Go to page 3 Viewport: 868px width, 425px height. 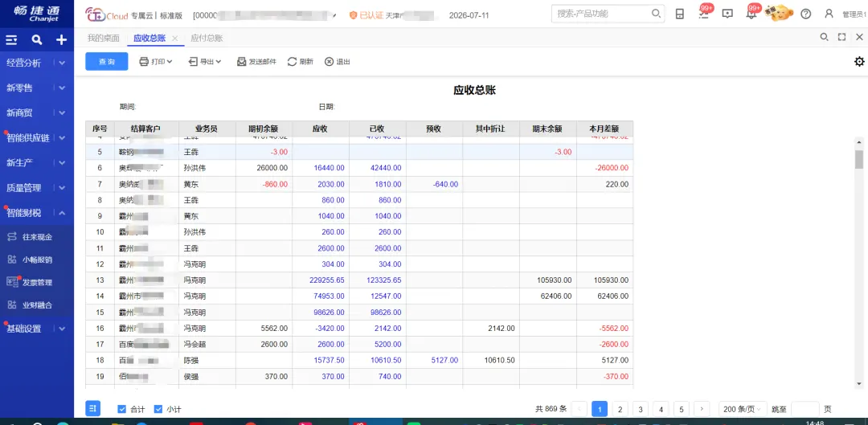(641, 410)
